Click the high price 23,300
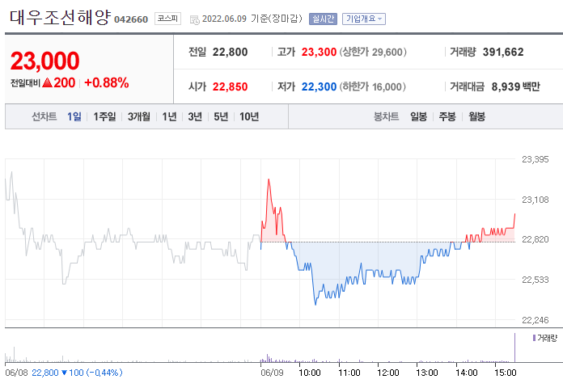 tap(319, 52)
